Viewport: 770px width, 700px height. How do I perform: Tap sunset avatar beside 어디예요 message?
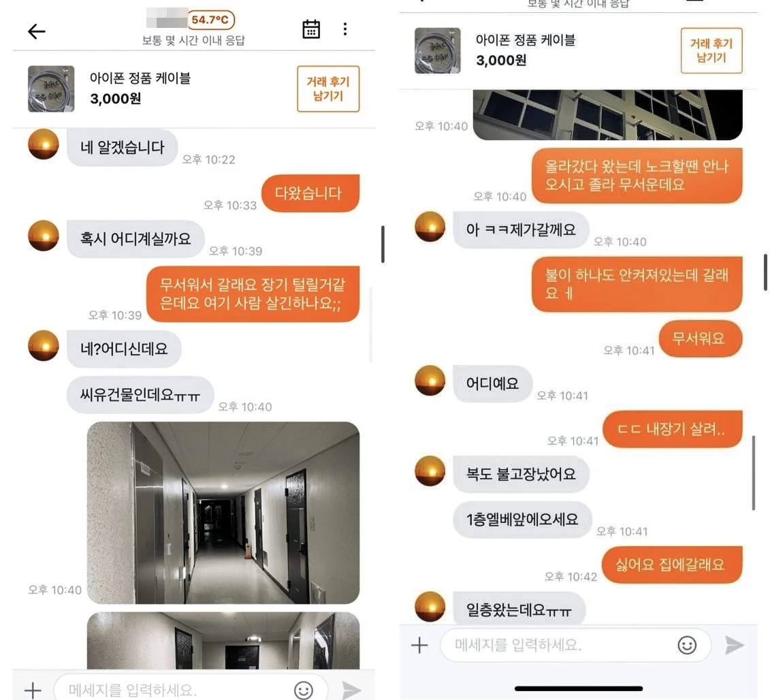[x=430, y=380]
